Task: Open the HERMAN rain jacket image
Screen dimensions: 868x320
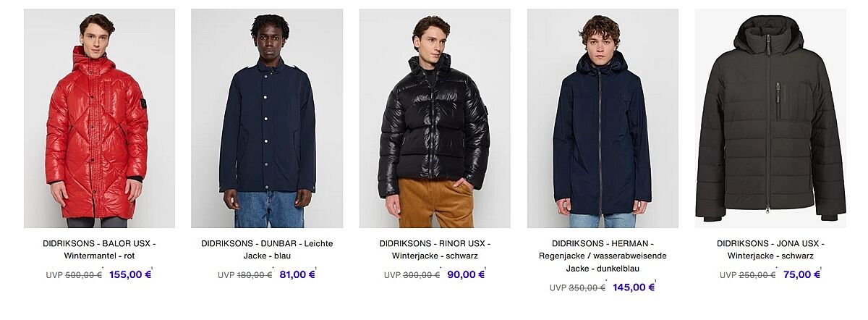Action: tap(603, 118)
